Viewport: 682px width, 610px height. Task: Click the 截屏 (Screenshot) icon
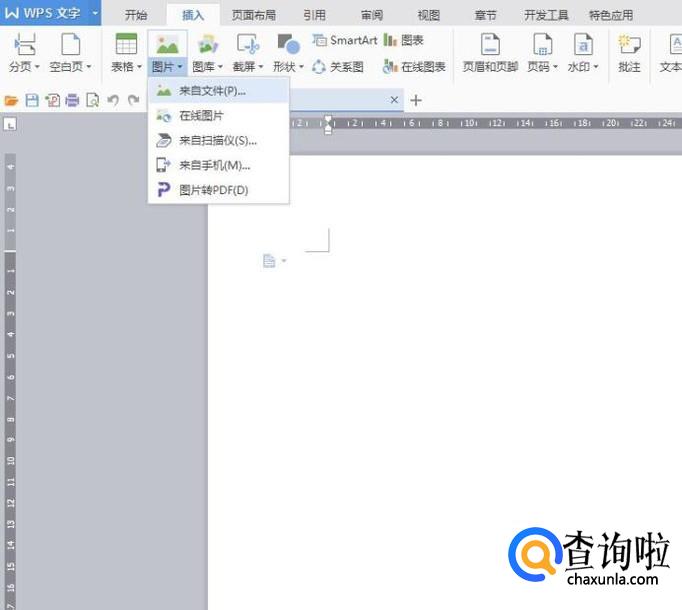click(x=247, y=45)
